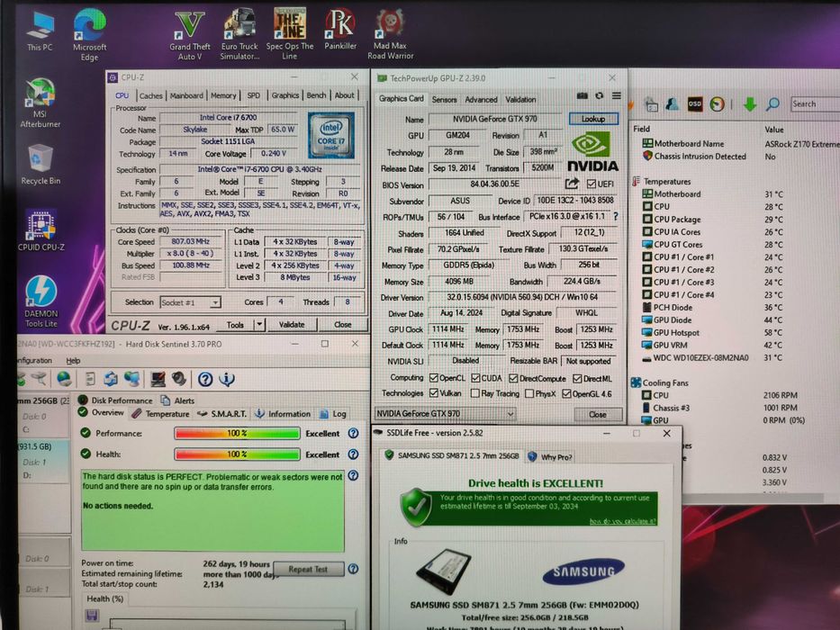840x630 pixels.
Task: Click the Search field in sensor window
Action: coord(816,103)
